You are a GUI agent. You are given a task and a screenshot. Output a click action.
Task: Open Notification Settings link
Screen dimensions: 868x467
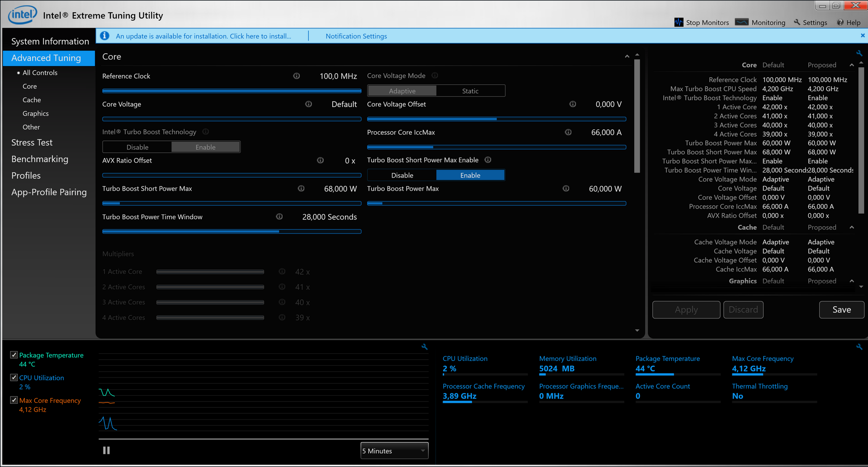click(356, 36)
